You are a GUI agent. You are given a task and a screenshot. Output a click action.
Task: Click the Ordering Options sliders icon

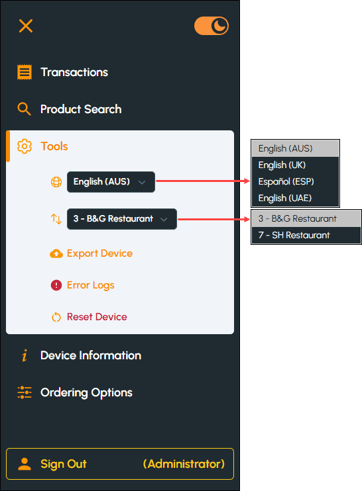coord(24,393)
